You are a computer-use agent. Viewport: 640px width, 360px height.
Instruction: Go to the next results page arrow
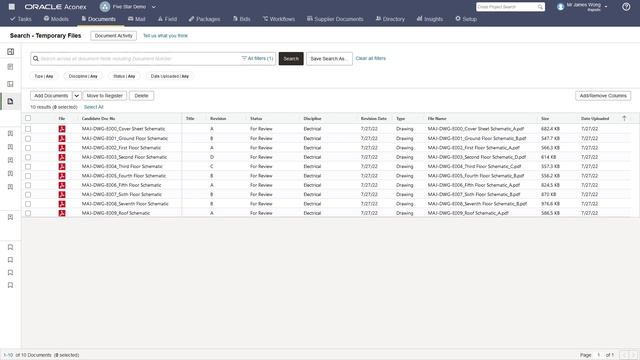(633, 355)
